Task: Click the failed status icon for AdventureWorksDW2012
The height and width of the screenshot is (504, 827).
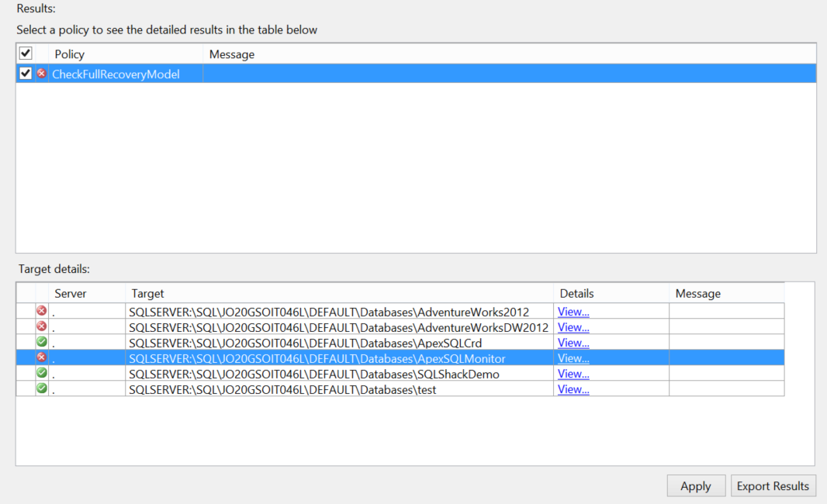Action: (x=42, y=326)
